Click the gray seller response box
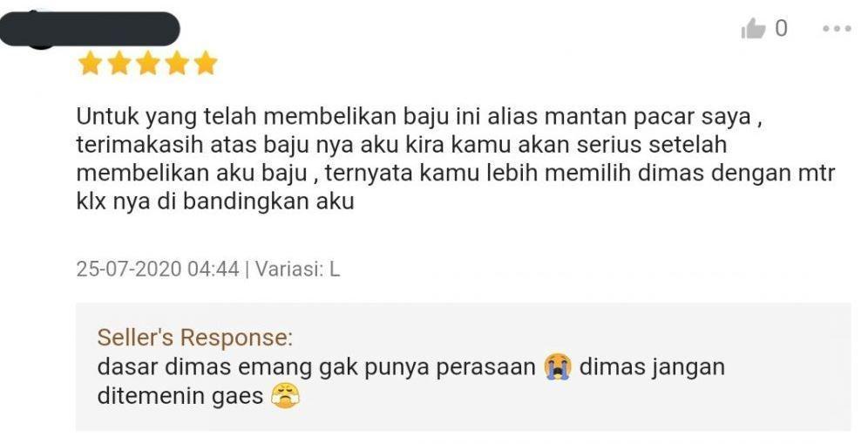Viewport: 868px width, 444px height. [464, 367]
